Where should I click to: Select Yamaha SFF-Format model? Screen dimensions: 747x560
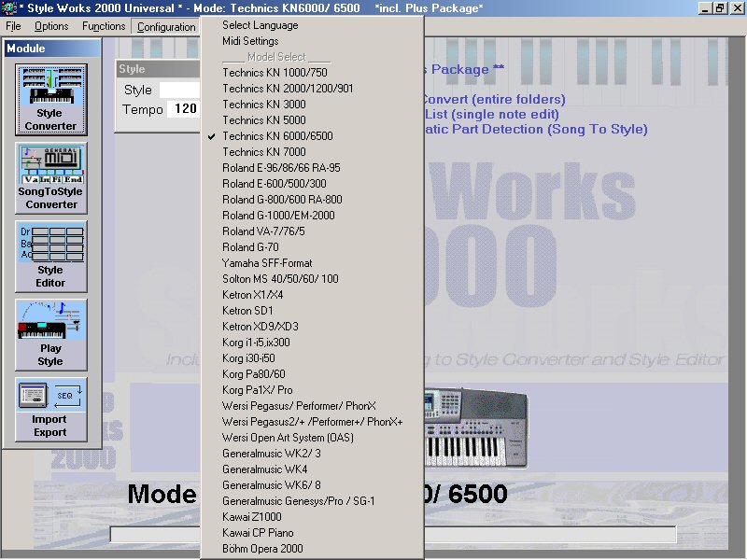(x=312, y=263)
